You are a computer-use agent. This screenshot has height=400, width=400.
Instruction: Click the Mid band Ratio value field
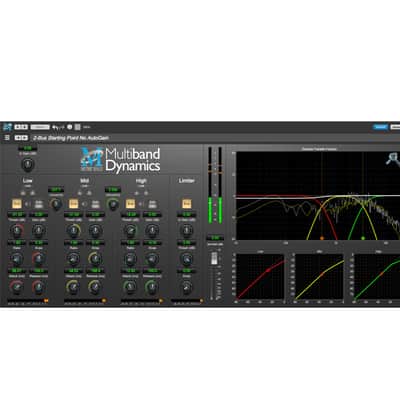coord(73,243)
